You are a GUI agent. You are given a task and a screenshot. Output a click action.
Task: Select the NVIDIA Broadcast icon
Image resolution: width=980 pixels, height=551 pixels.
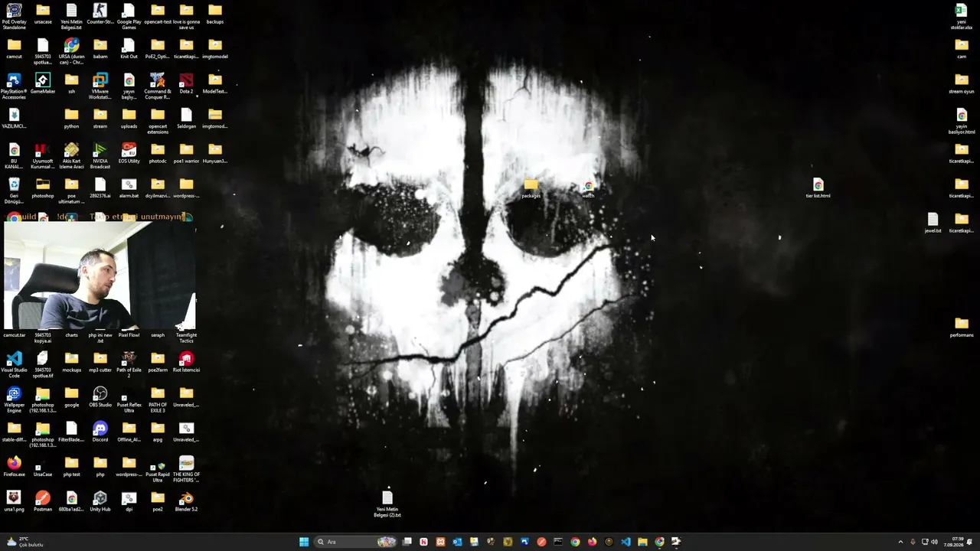(100, 156)
